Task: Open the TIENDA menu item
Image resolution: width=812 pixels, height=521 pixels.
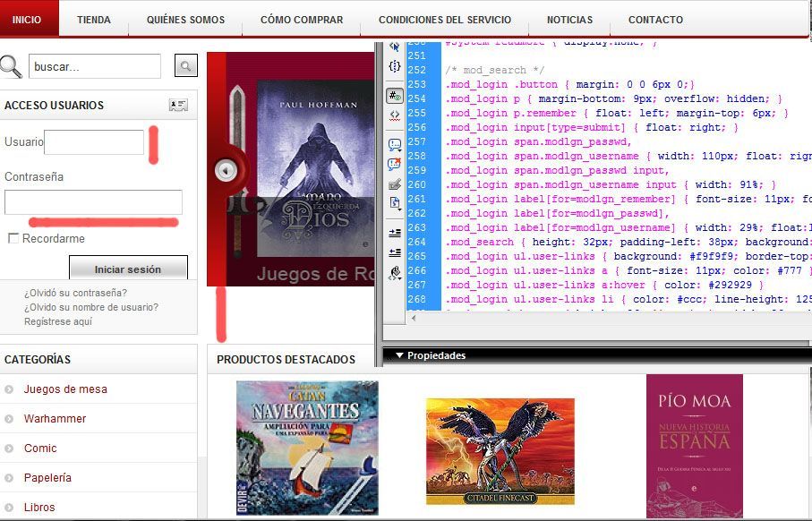Action: [94, 20]
